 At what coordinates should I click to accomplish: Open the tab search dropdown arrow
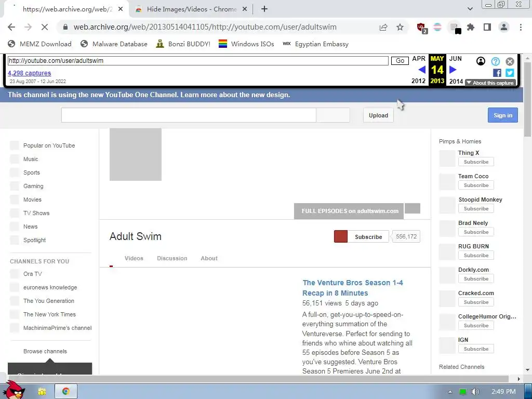point(470,9)
